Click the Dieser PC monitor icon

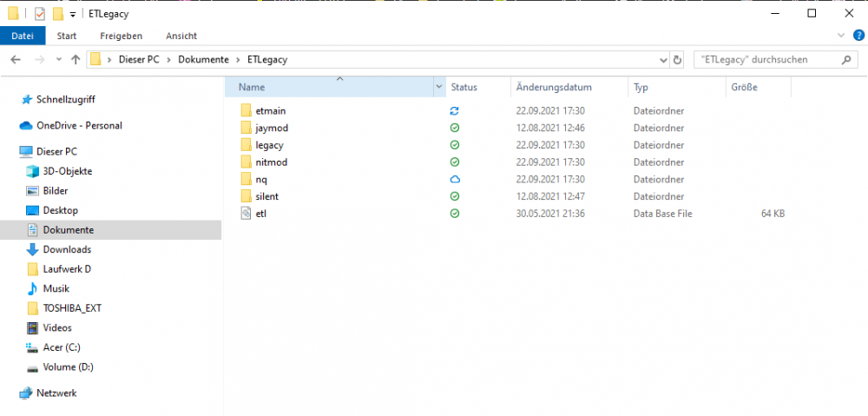point(26,151)
